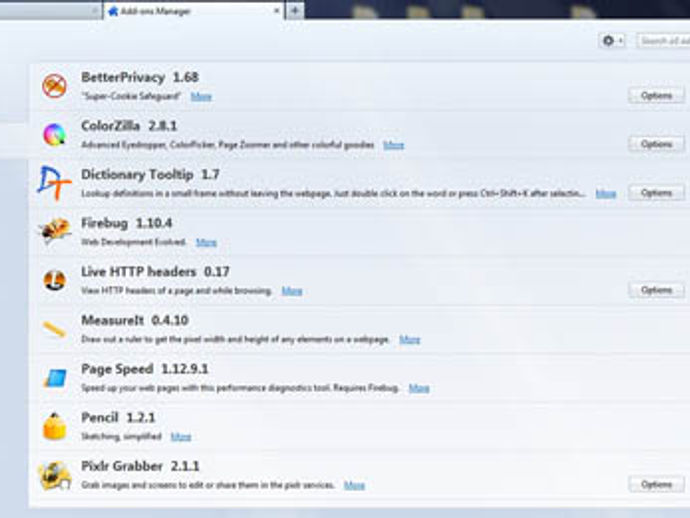Close the Add-ons Manager tab
690x518 pixels.
click(276, 11)
